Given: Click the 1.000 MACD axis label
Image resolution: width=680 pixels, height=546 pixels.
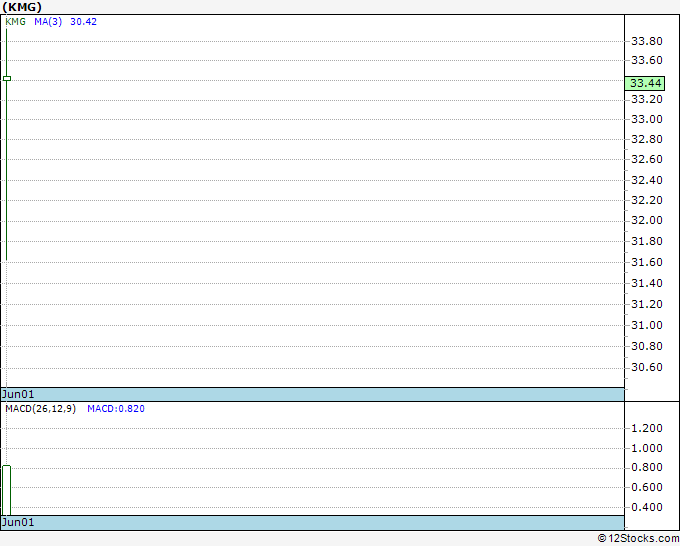Looking at the screenshot, I should (647, 448).
